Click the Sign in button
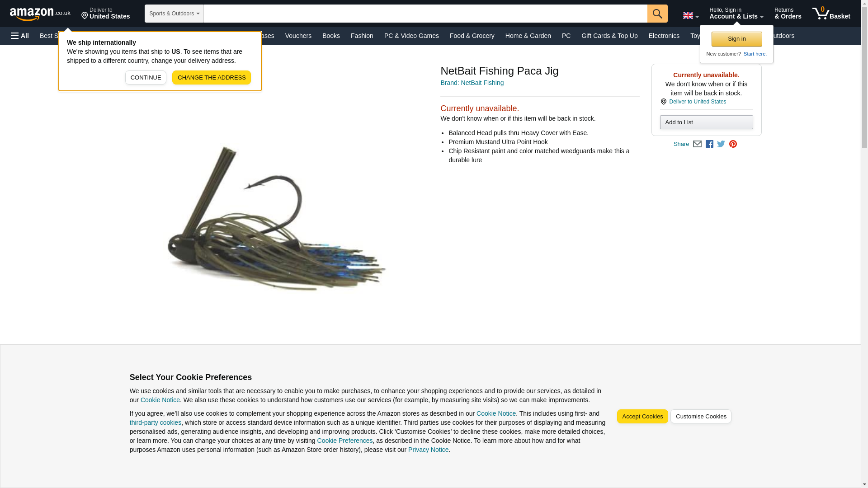The width and height of the screenshot is (868, 488). [x=736, y=39]
